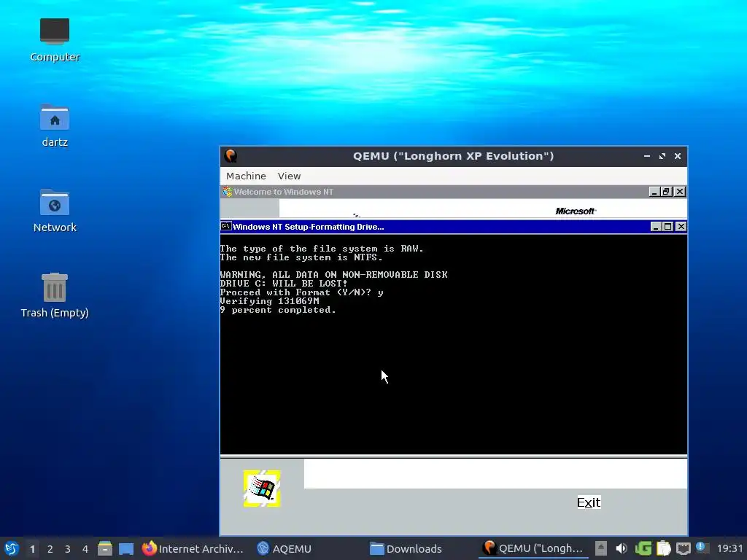This screenshot has height=560, width=747.
Task: Click the '9 percent completed.' line
Action: tap(278, 310)
